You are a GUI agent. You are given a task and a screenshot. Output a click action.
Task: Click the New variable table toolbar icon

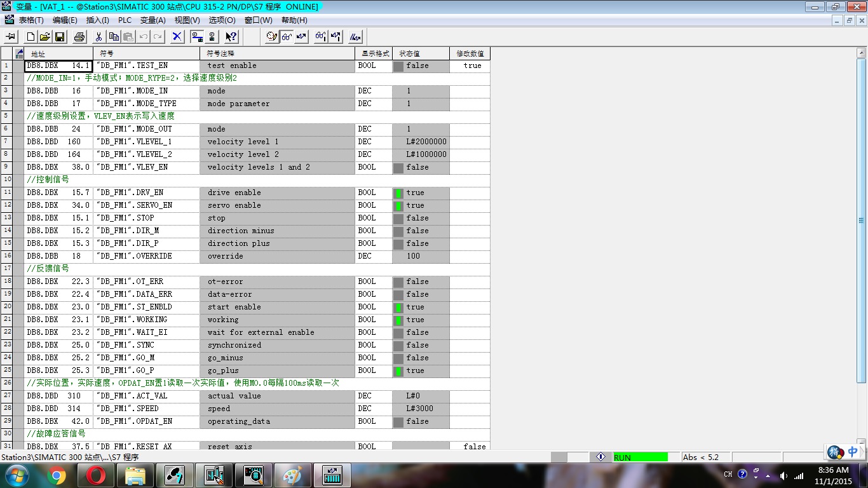tap(31, 37)
